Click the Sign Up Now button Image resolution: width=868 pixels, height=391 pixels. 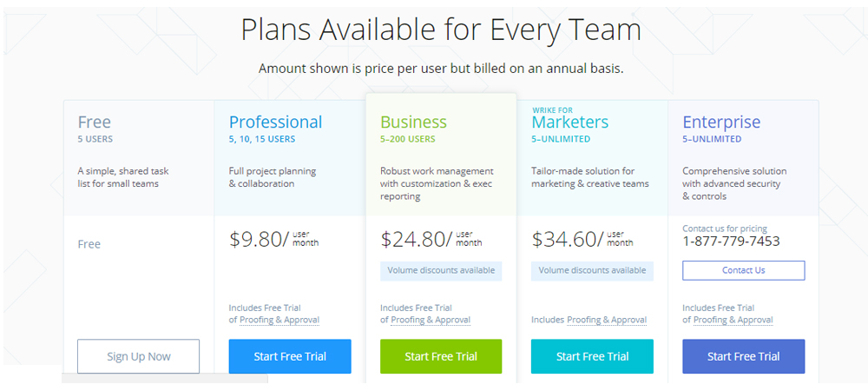(138, 356)
